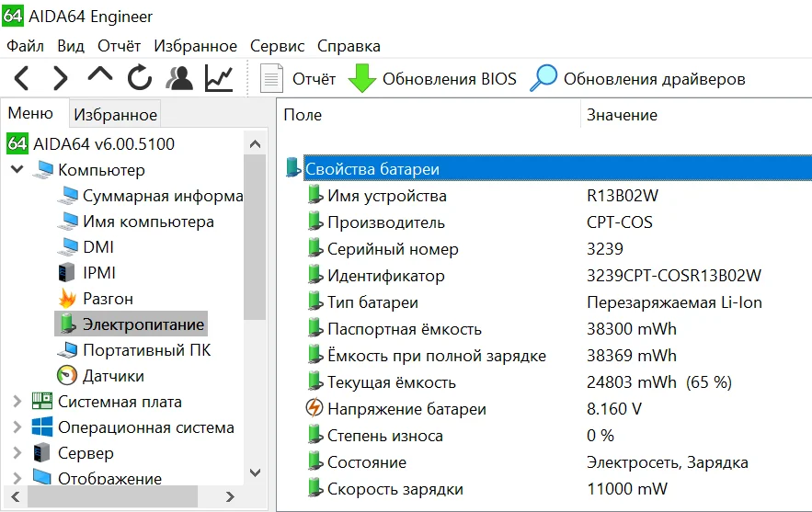
Task: Click the AIDA64 logo icon in the title bar
Action: [x=13, y=16]
